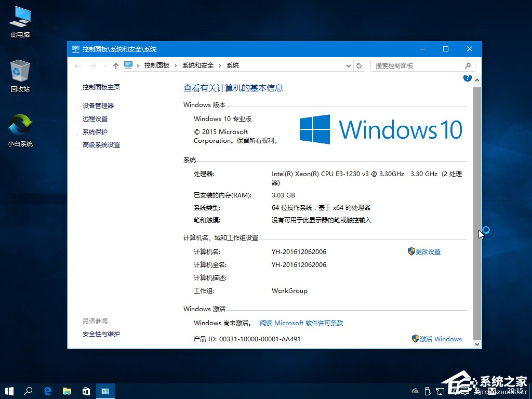Refresh the page with the refresh icon
Screen dimensions: 532x399
tap(359, 65)
